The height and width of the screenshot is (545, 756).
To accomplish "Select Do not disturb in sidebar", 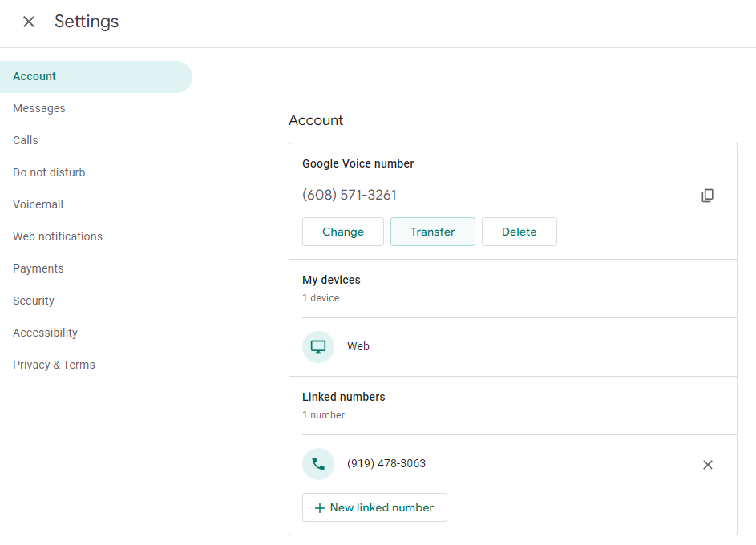I will (x=49, y=172).
